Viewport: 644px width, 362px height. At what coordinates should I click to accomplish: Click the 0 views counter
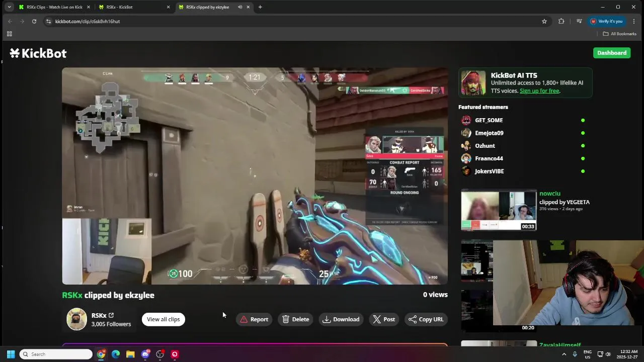tap(435, 295)
